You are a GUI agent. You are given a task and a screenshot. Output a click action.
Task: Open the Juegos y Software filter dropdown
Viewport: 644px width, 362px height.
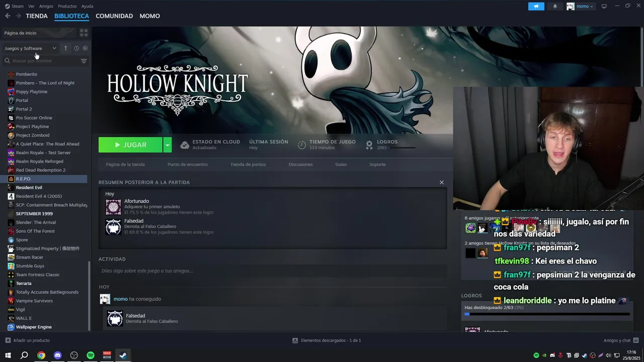pyautogui.click(x=30, y=48)
